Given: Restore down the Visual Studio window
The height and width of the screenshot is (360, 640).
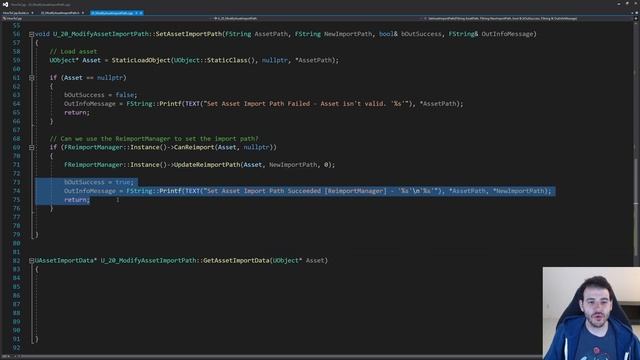Looking at the screenshot, I should [627, 3].
